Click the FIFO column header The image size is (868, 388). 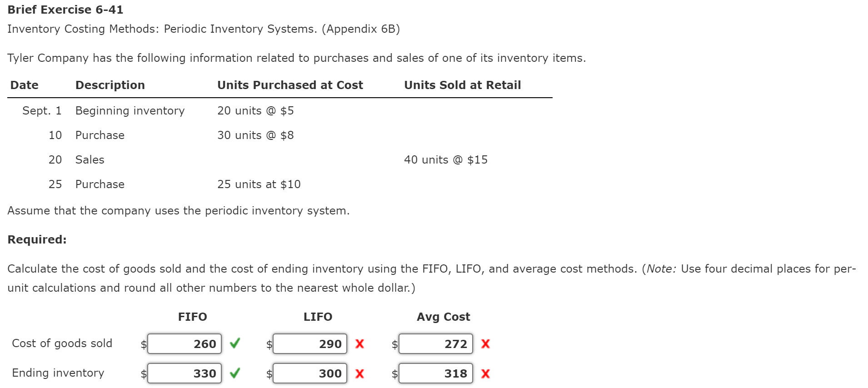click(193, 317)
